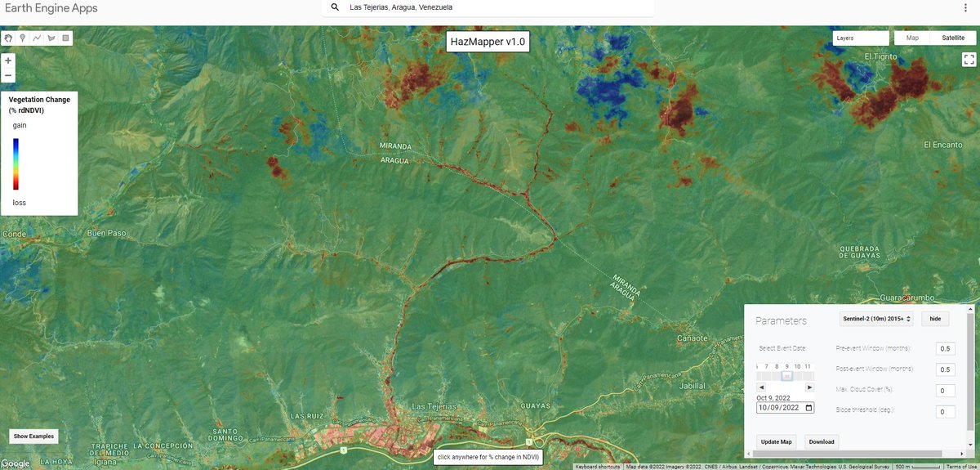The image size is (980, 470).
Task: Select the draw polygon shape tool
Action: coord(51,38)
